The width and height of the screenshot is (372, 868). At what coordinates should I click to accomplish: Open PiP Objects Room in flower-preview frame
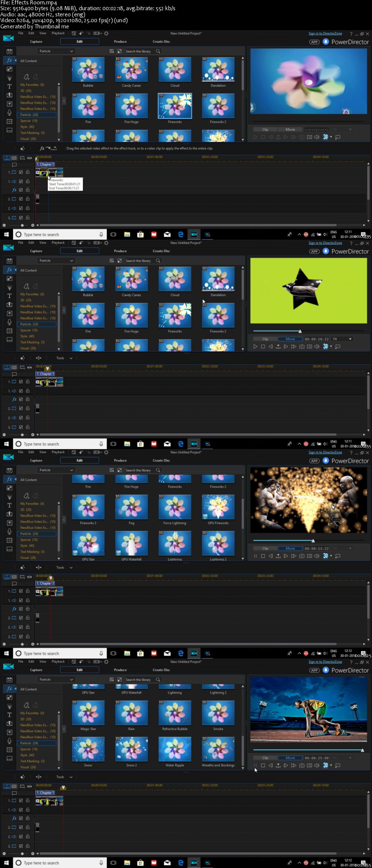9,69
